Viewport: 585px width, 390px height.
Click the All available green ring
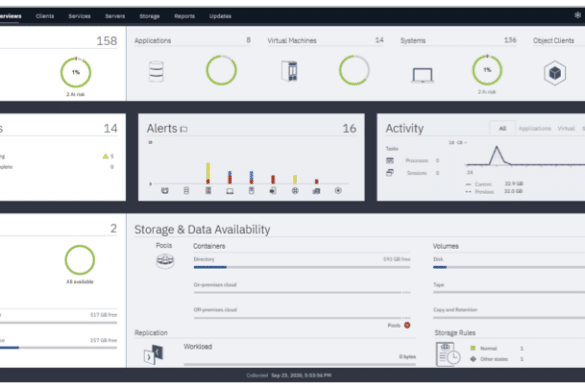tap(80, 260)
